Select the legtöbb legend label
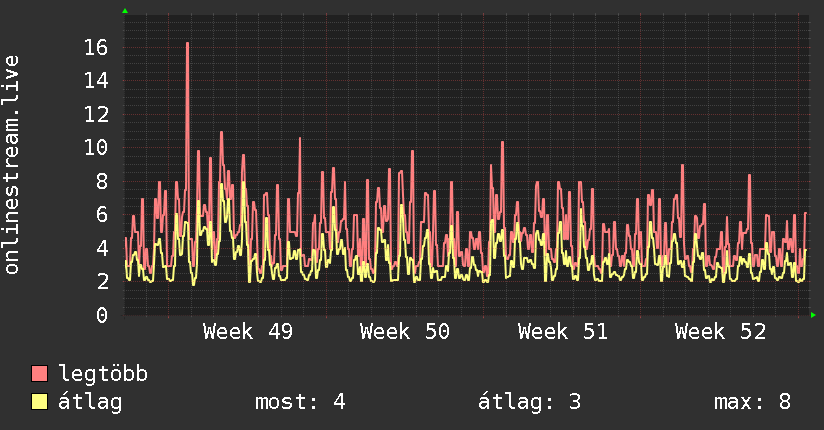Viewport: 824px width, 430px height. pyautogui.click(x=103, y=374)
